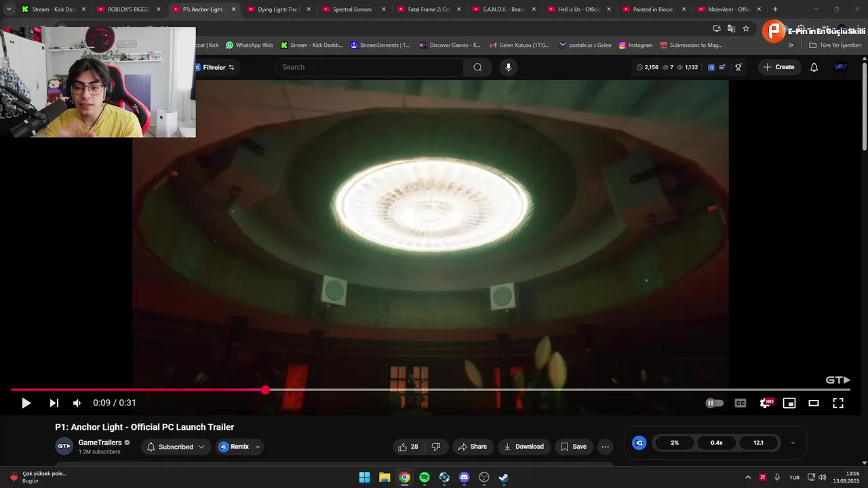Expand the Remix dropdown arrow
The width and height of the screenshot is (868, 488).
[258, 447]
